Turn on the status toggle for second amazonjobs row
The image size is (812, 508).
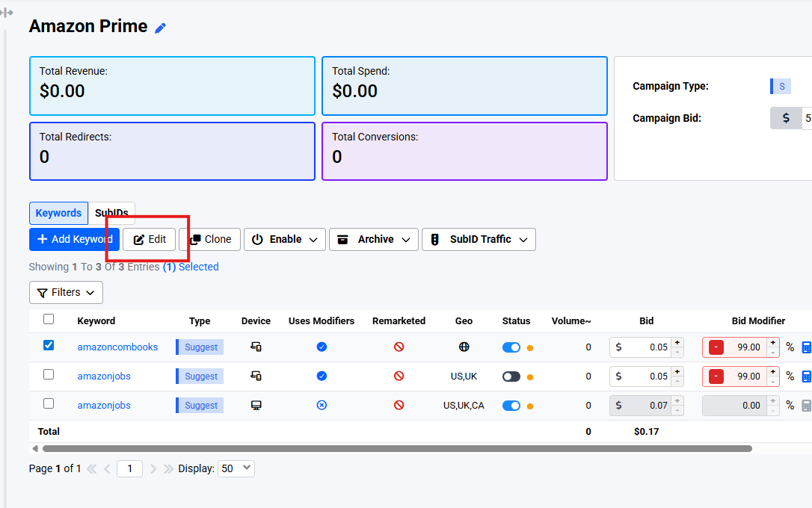click(x=511, y=377)
